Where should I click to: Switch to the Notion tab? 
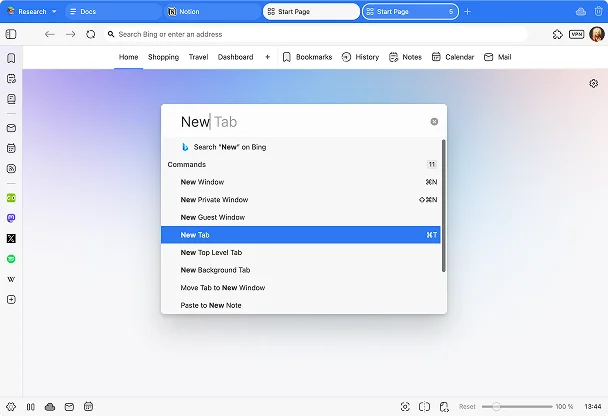point(210,12)
